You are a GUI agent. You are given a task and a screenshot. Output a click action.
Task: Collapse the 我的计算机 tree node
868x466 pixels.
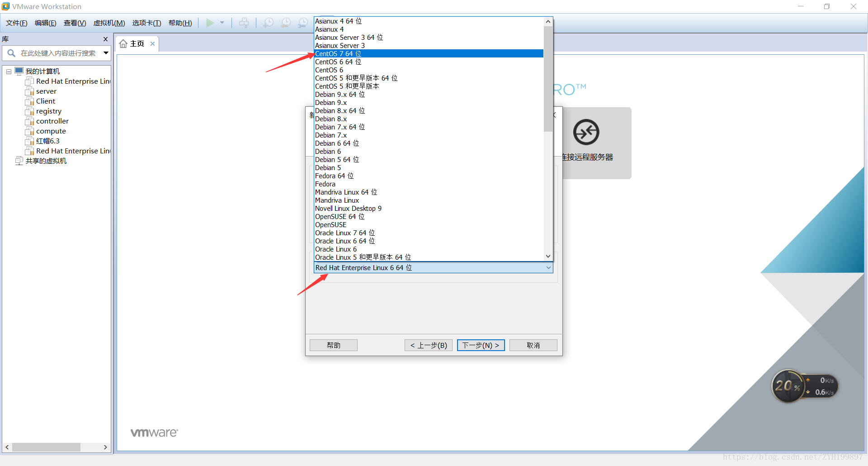click(x=9, y=71)
